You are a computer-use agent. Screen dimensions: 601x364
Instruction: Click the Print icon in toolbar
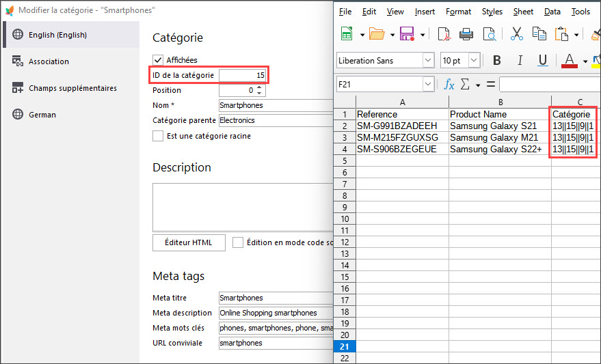pos(466,34)
